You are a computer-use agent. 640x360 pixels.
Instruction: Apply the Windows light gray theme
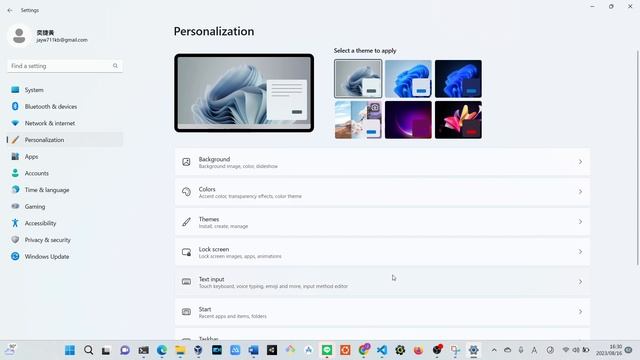pyautogui.click(x=358, y=78)
